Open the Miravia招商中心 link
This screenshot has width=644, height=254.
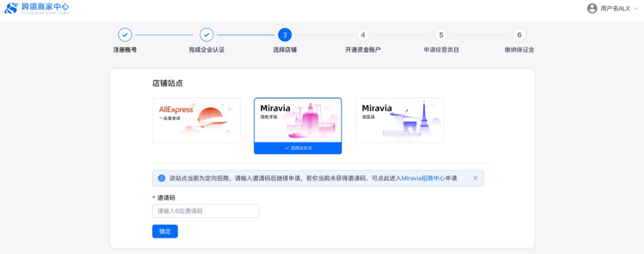tap(423, 178)
